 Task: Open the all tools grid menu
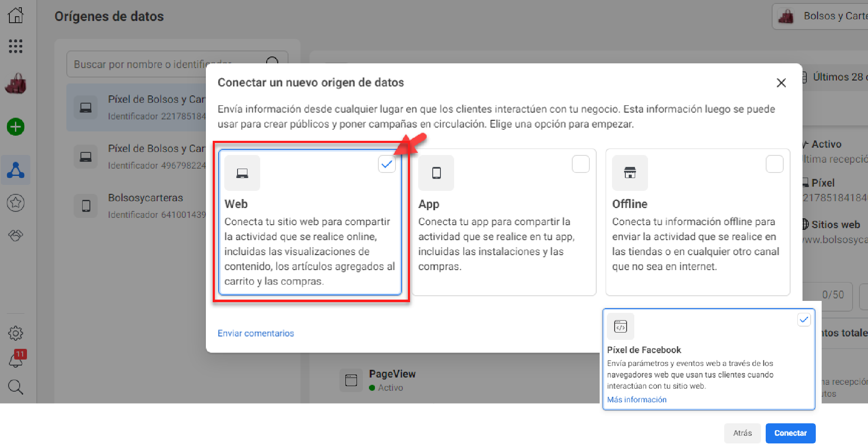(16, 46)
